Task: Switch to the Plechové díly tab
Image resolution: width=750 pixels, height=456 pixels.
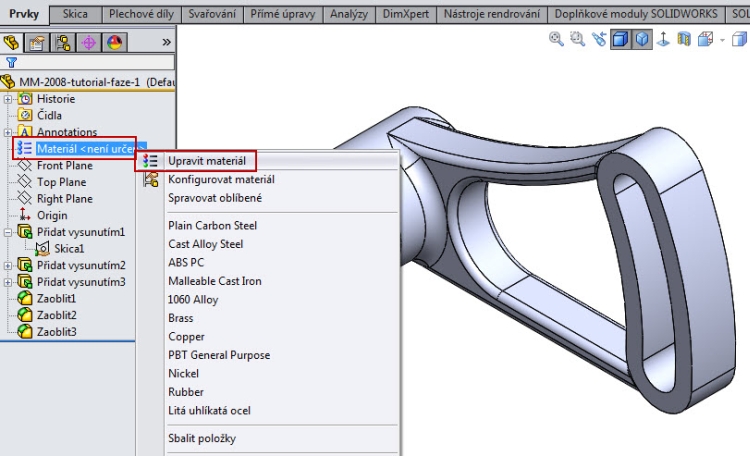Action: [141, 14]
